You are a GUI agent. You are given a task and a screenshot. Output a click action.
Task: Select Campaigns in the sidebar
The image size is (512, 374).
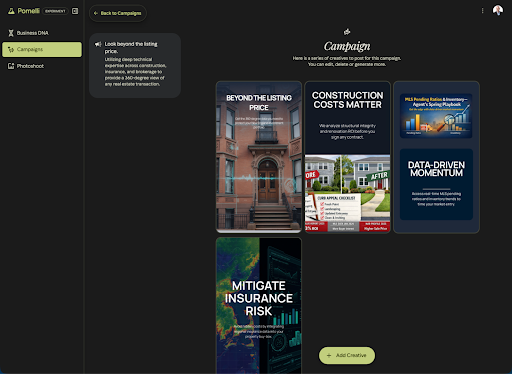click(x=42, y=49)
